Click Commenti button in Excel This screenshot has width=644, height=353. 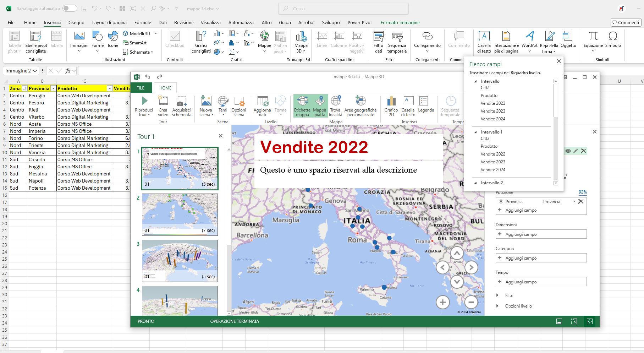[x=625, y=22]
